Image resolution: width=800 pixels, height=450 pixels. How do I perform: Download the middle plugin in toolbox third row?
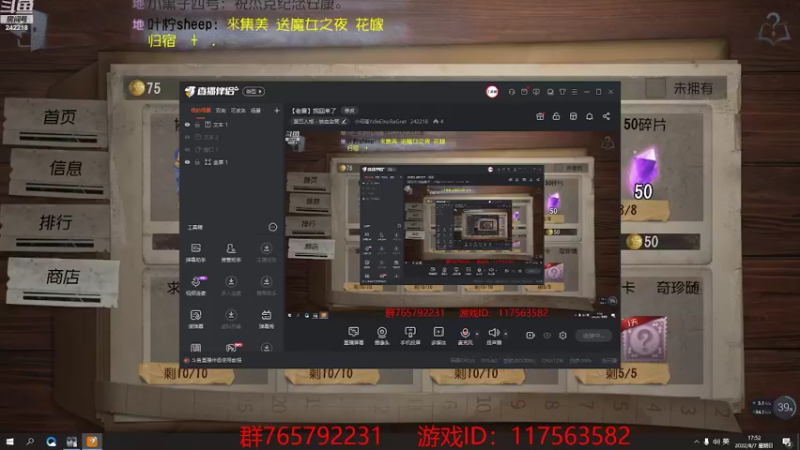click(x=231, y=319)
